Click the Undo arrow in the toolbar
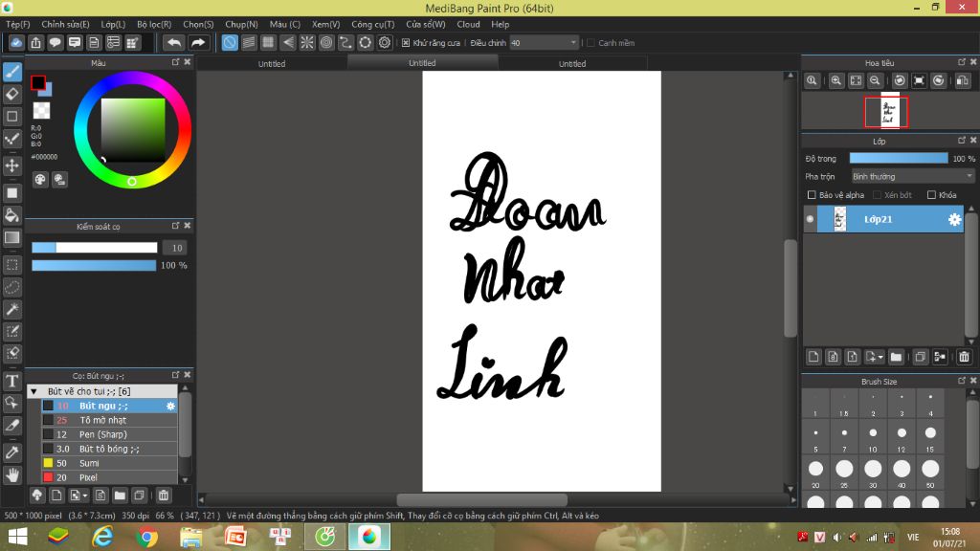 point(174,42)
